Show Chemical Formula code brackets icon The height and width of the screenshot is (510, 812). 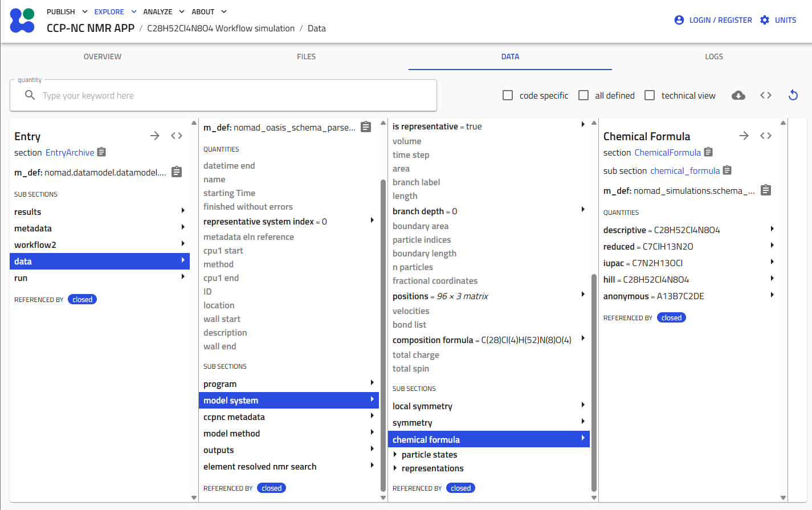[x=766, y=136]
